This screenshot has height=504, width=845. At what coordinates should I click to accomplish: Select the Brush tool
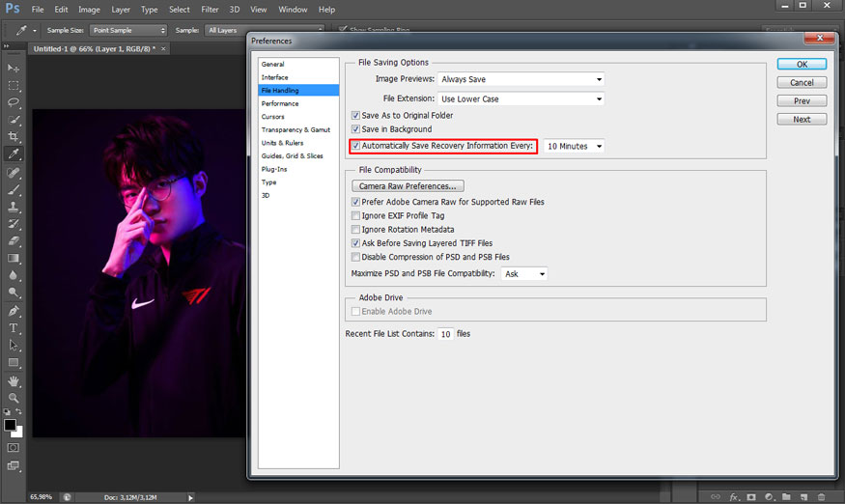point(14,190)
